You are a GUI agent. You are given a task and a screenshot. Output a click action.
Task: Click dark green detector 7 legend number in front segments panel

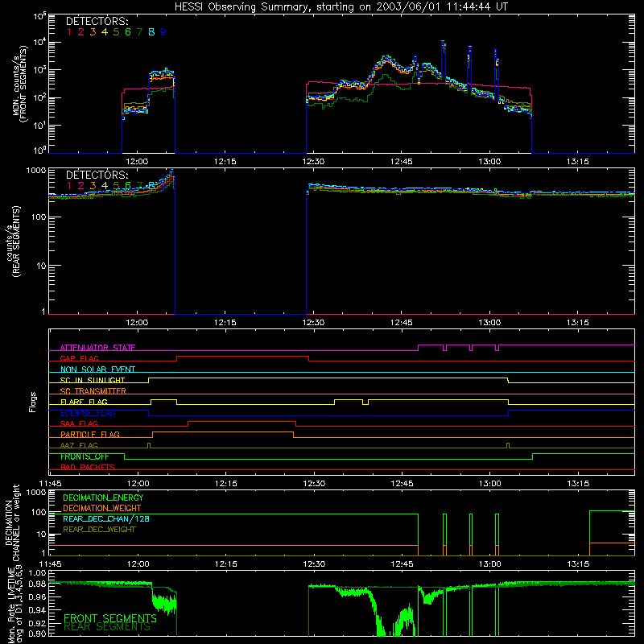click(x=139, y=32)
